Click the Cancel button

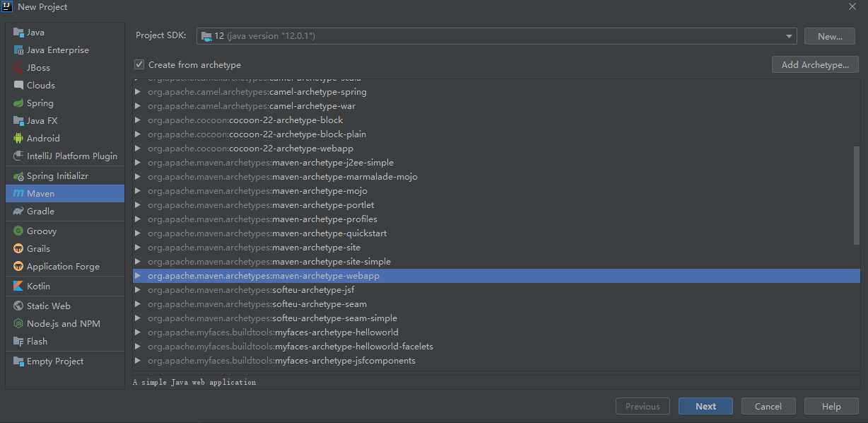[x=768, y=406]
